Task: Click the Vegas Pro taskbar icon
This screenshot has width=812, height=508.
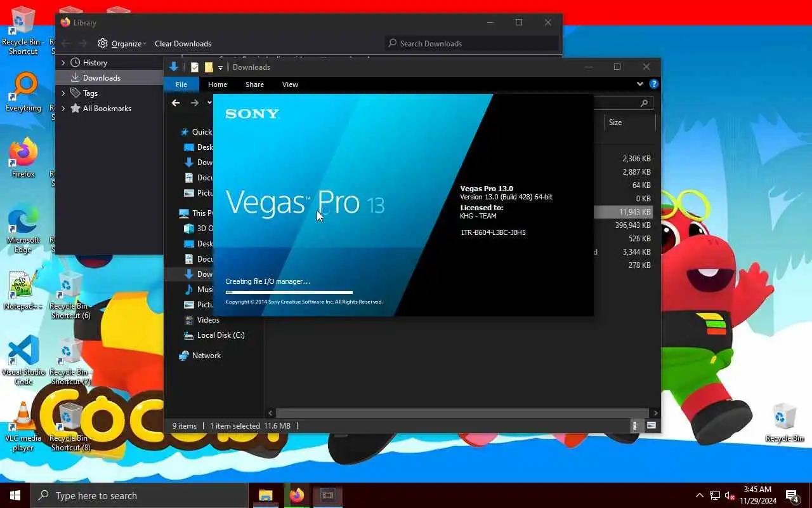Action: [x=327, y=495]
